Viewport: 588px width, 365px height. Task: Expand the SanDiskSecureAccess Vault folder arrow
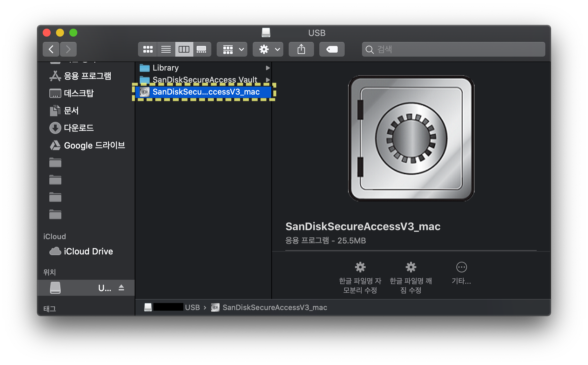[268, 80]
